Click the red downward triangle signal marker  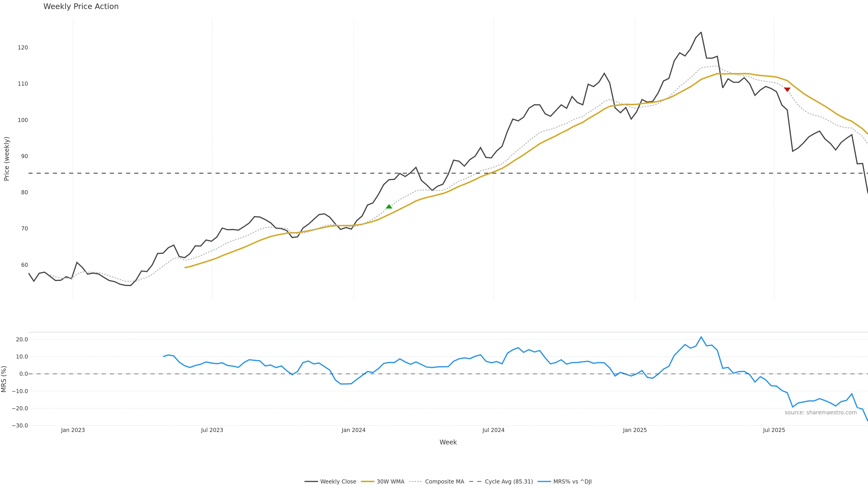click(x=787, y=90)
